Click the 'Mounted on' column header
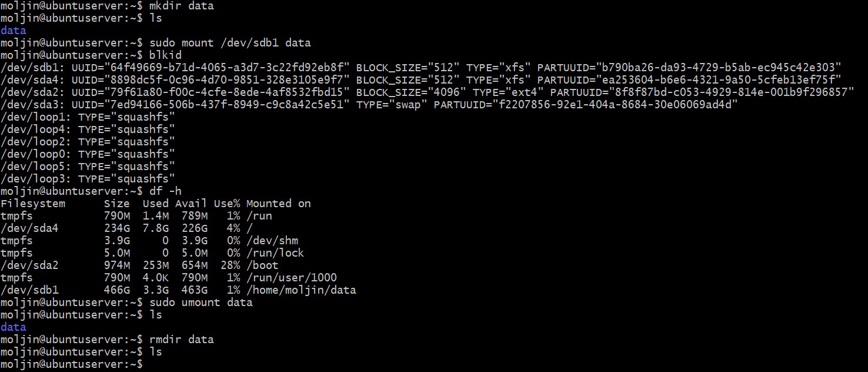 tap(278, 204)
